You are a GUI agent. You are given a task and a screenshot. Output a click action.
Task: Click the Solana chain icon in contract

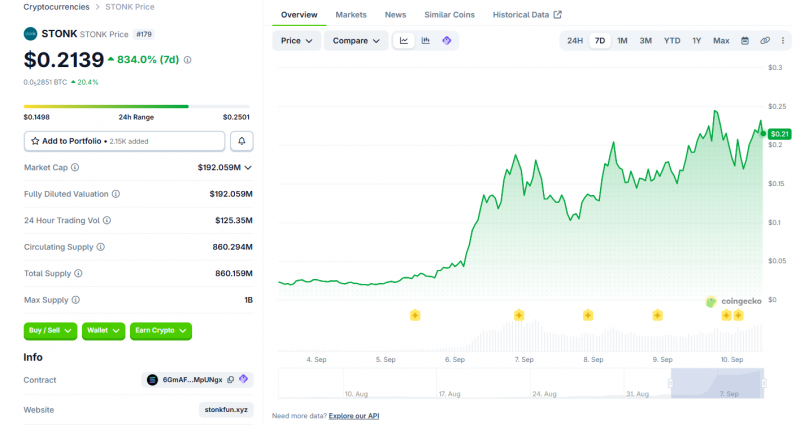152,380
